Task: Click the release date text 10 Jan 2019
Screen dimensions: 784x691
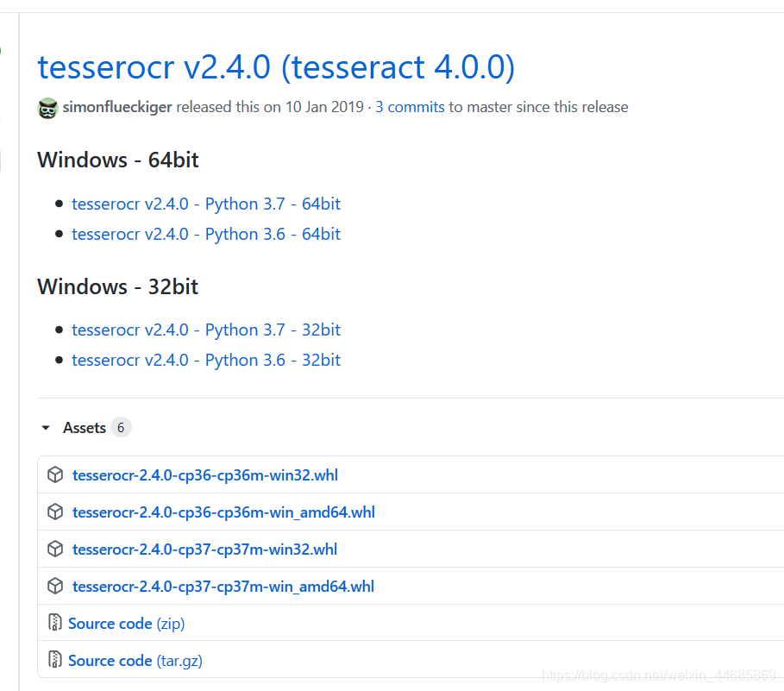Action: (324, 107)
